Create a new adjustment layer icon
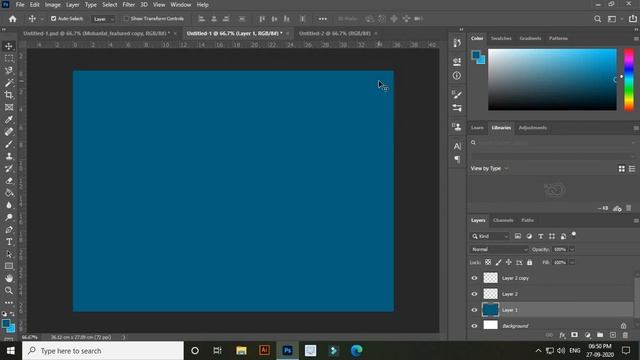 587,335
